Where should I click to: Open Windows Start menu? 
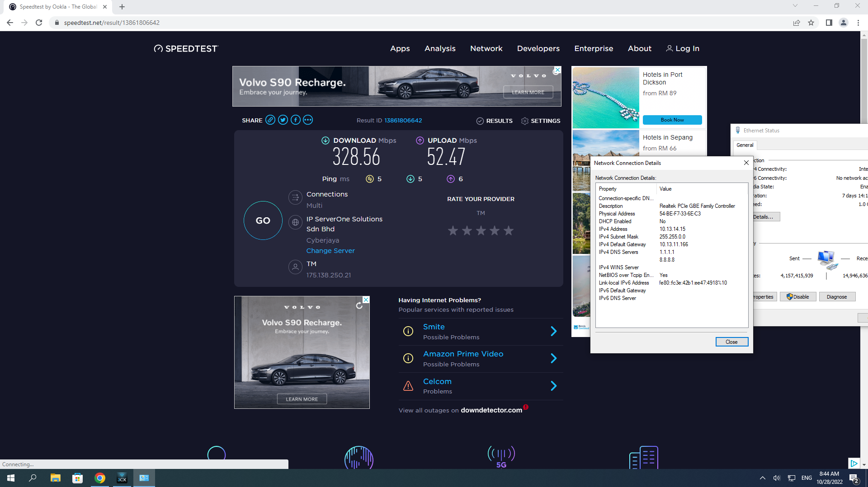pos(11,478)
